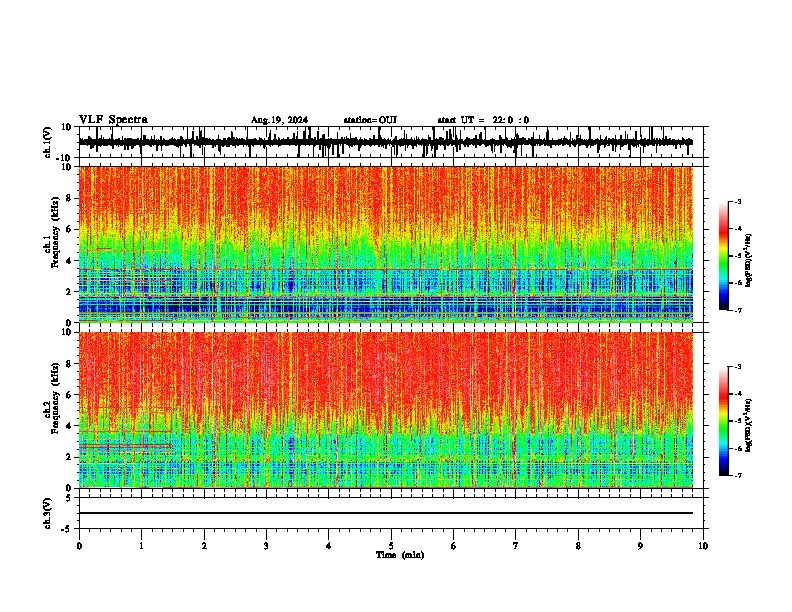Screen dimensions: 792x612
Task: Click the ch.2 spectrogram color scale bar
Action: tap(724, 421)
